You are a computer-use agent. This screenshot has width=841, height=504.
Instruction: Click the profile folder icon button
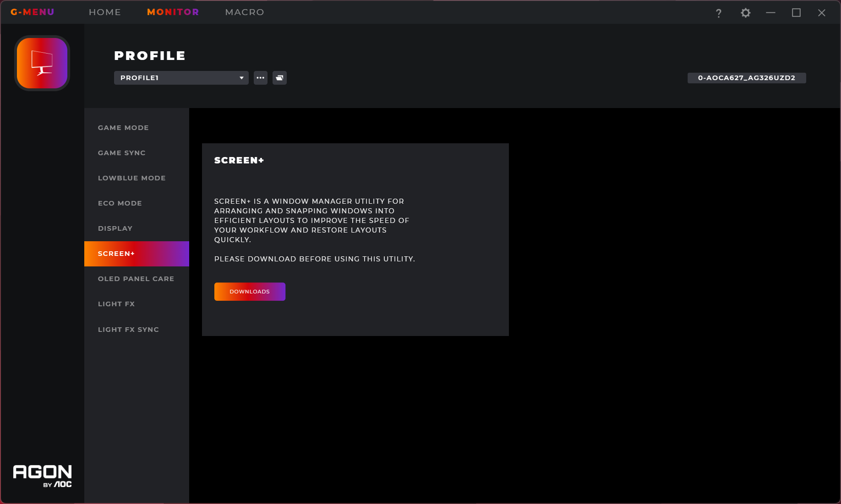pos(279,78)
